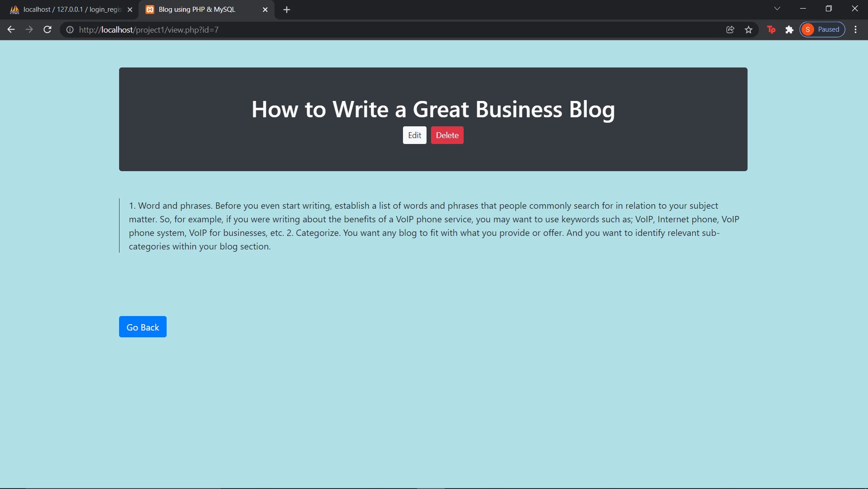
Task: Click the browser forward arrow
Action: [29, 30]
